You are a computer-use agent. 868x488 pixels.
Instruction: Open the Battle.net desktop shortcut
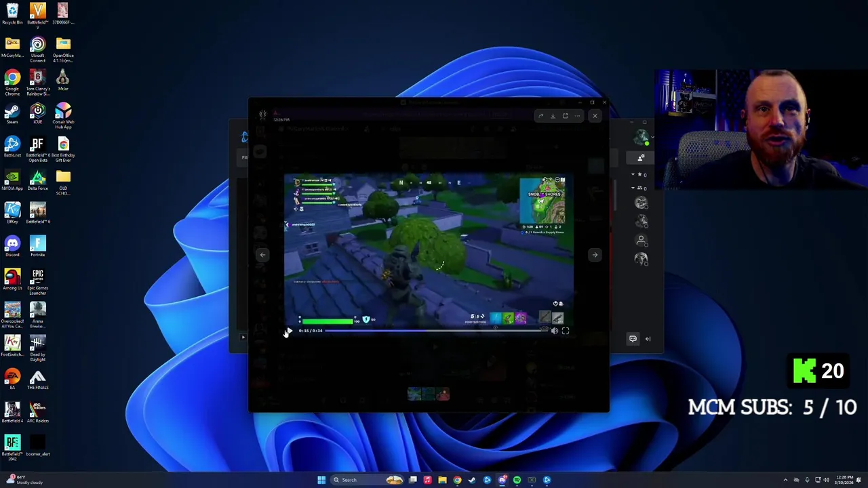(x=12, y=146)
